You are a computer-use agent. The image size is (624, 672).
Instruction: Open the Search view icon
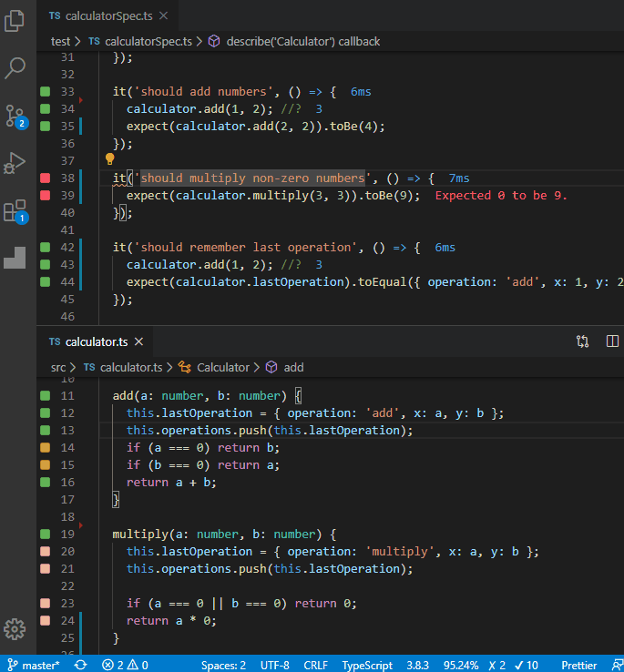click(x=15, y=67)
